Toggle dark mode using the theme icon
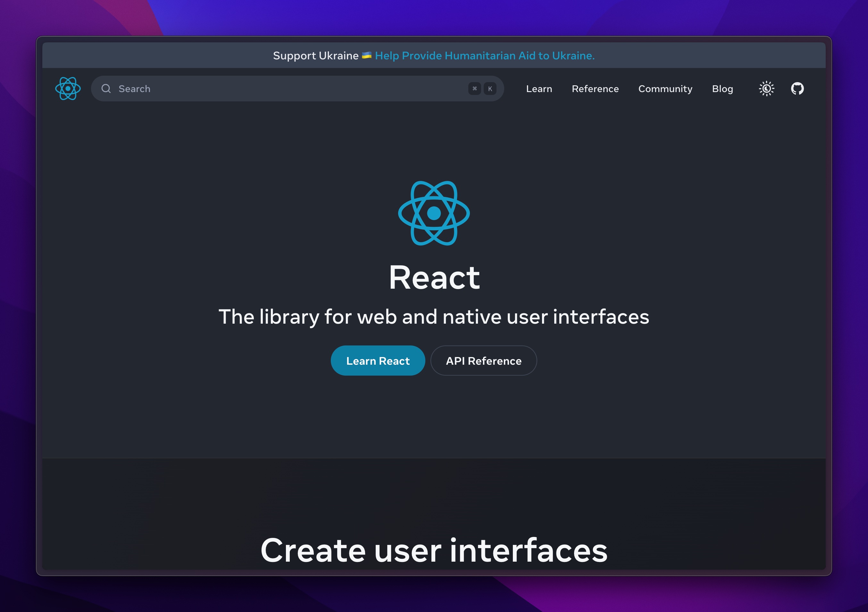This screenshot has height=612, width=868. (766, 89)
